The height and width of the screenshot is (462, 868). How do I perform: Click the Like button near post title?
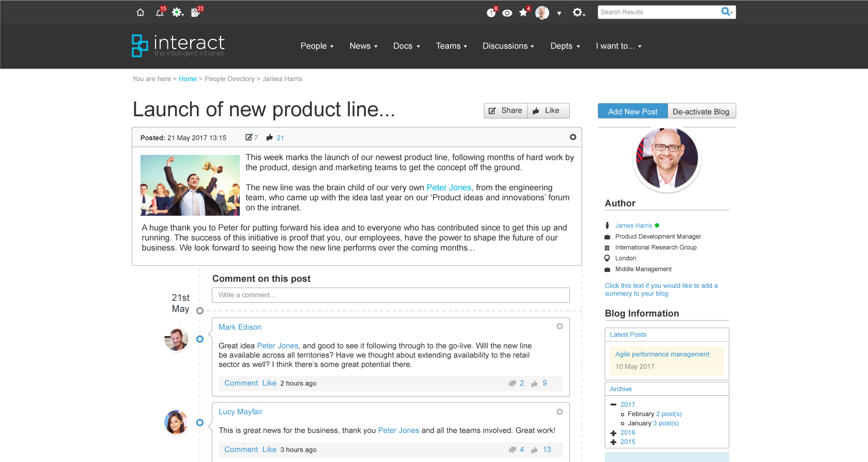(548, 111)
